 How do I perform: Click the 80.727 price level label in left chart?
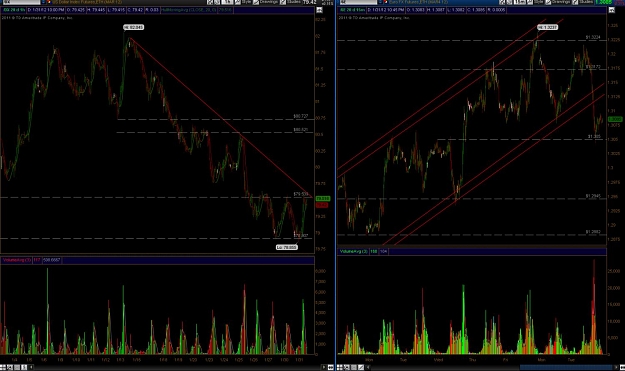click(301, 116)
